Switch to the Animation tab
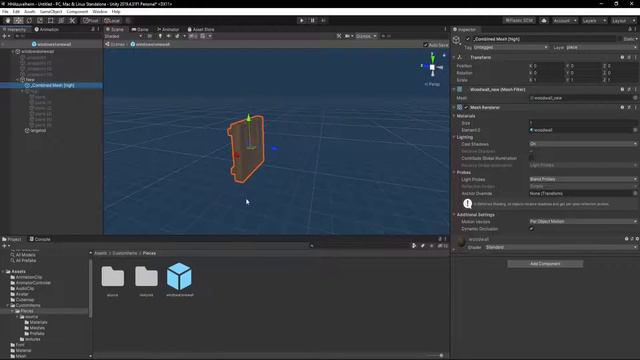This screenshot has height=360, width=640. [x=47, y=29]
